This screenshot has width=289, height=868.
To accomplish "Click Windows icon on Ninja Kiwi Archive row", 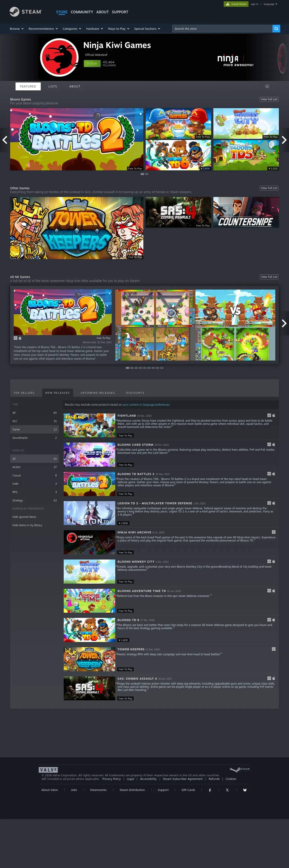I will (x=273, y=532).
